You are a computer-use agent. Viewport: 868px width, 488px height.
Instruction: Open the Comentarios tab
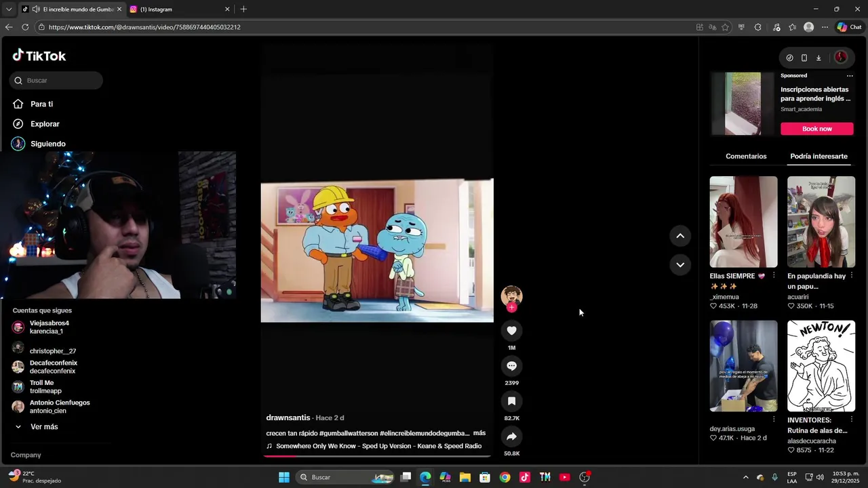click(x=746, y=156)
